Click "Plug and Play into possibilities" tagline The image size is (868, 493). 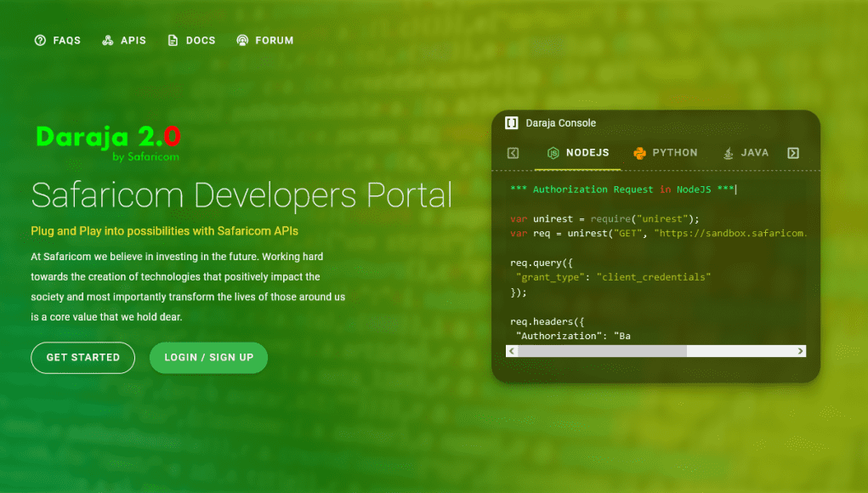pyautogui.click(x=164, y=230)
